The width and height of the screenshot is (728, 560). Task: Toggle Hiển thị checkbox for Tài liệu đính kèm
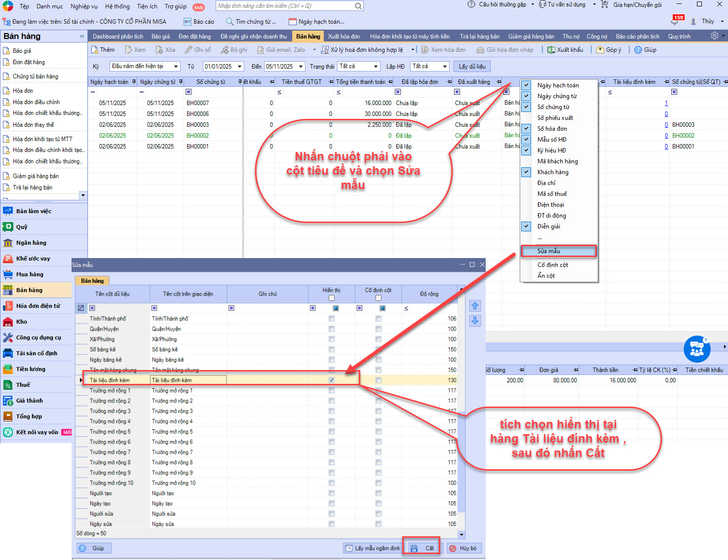click(332, 380)
